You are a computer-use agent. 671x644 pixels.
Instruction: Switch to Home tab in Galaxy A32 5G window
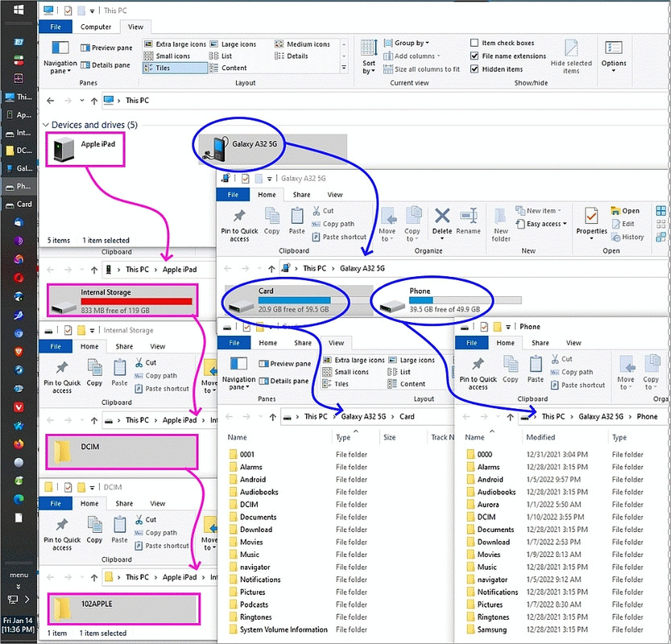click(x=267, y=195)
